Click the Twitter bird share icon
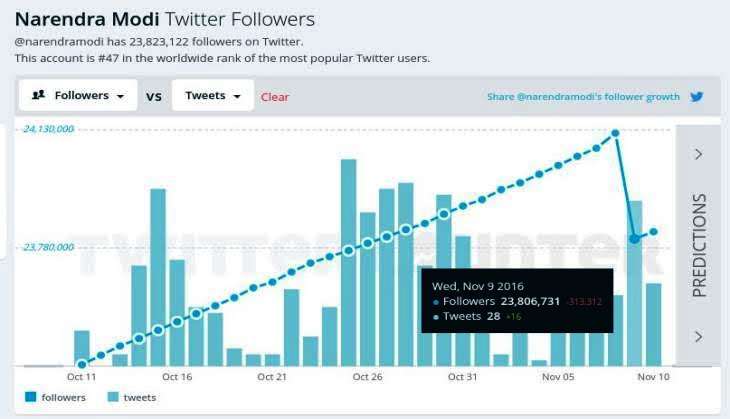 pos(696,97)
